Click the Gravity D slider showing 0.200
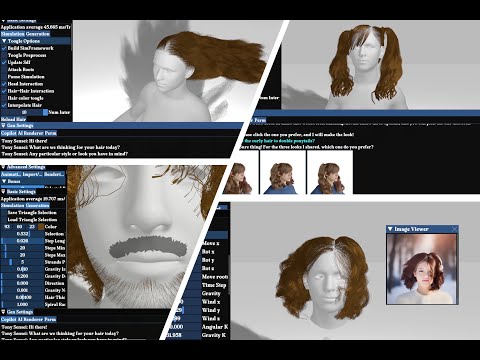Viewport: 480px width, 360px height. coord(22,276)
